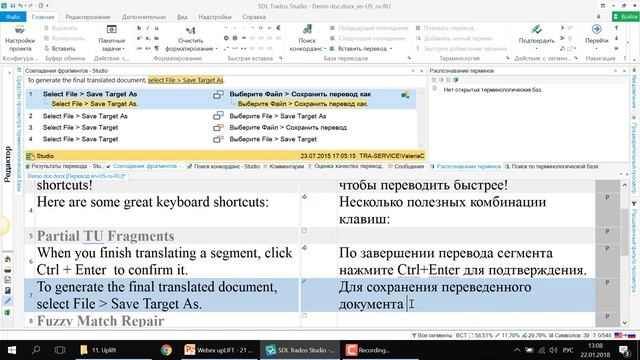Viewport: 640px width, 360px height.
Task: Apply superscript formatting
Action: click(x=139, y=38)
